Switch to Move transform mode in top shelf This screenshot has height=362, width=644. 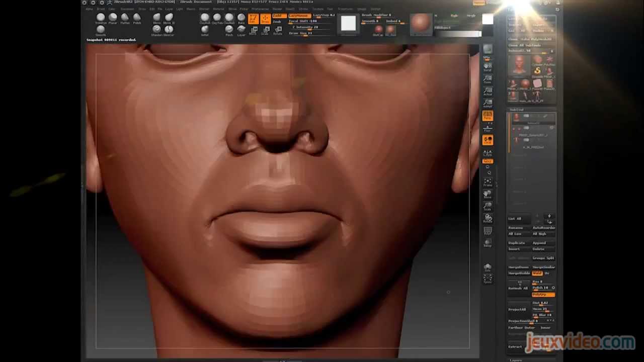(x=253, y=31)
